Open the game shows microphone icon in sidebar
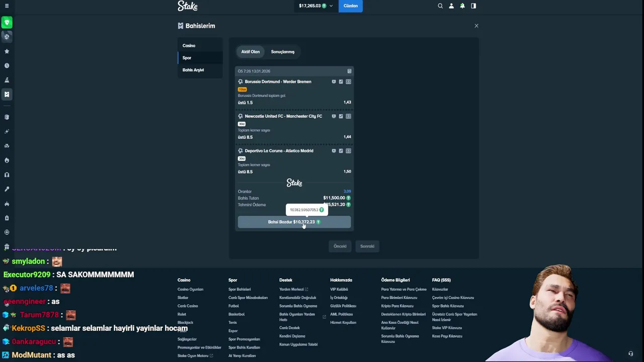Image resolution: width=644 pixels, height=362 pixels. point(7,189)
